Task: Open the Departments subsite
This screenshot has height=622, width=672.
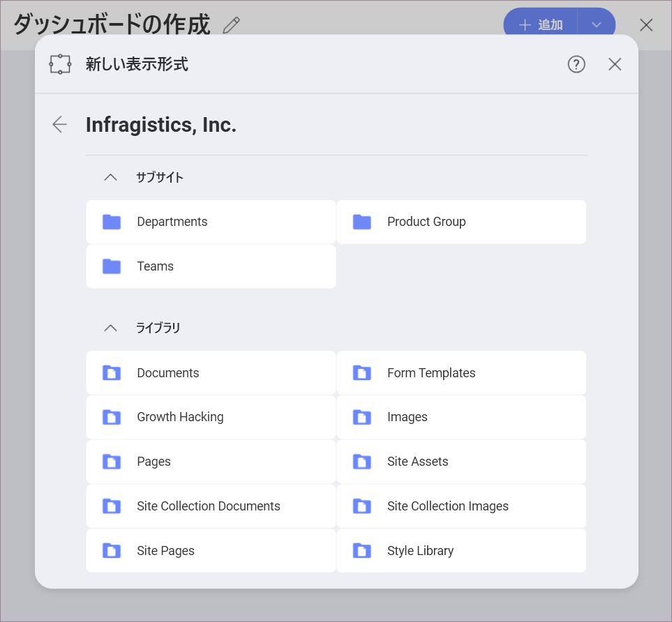Action: click(x=211, y=222)
